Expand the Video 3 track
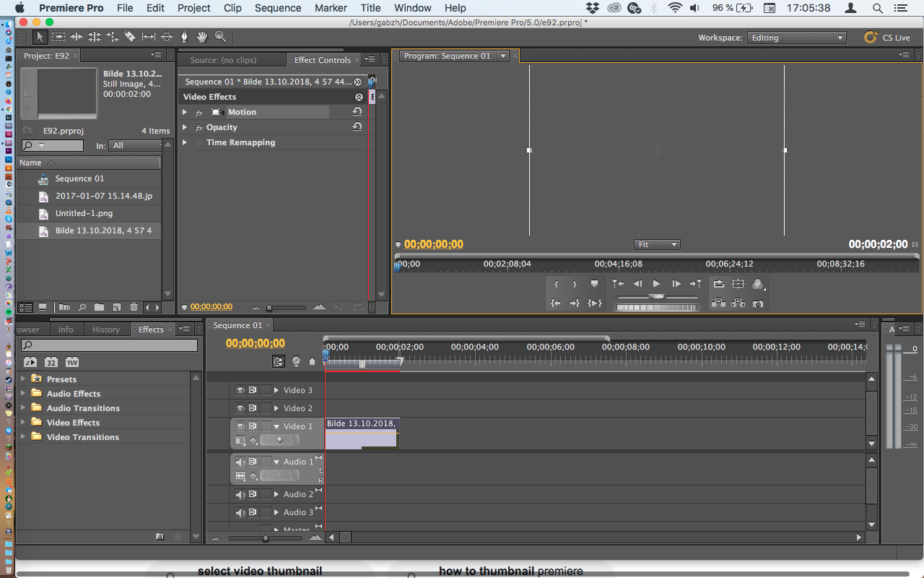The height and width of the screenshot is (578, 924). [x=276, y=390]
